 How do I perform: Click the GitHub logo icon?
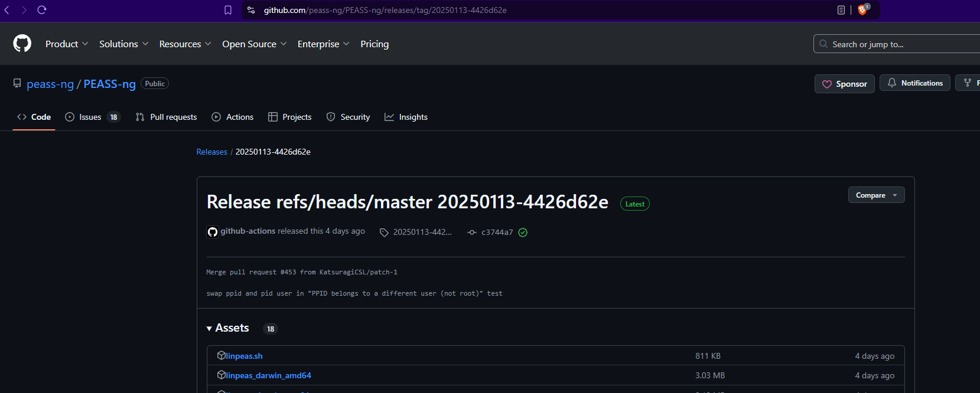22,44
